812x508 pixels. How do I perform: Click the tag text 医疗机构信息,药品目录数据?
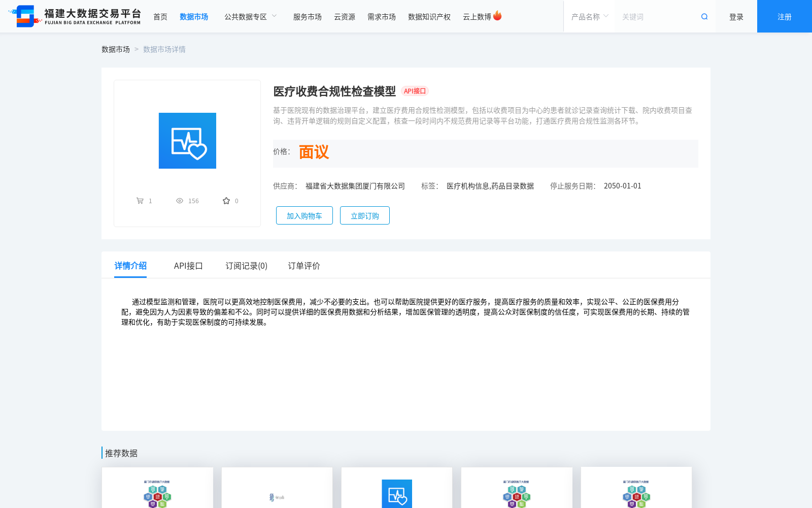coord(490,186)
